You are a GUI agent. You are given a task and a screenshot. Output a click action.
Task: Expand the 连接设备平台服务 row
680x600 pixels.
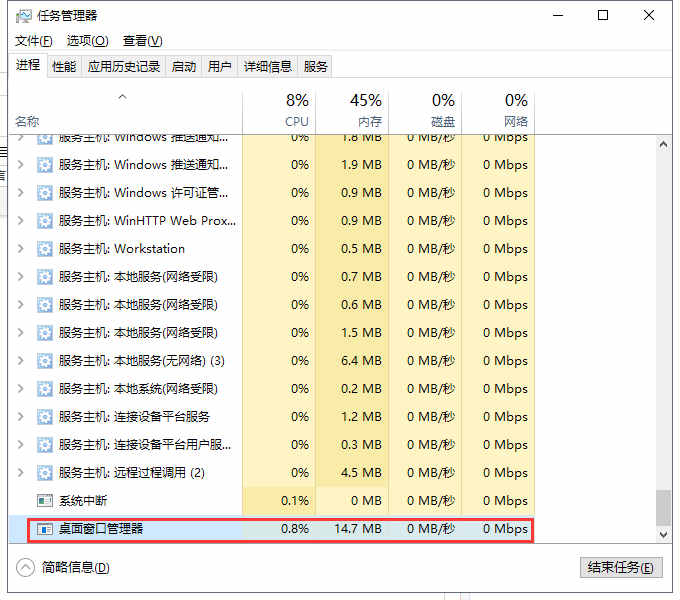pyautogui.click(x=20, y=417)
